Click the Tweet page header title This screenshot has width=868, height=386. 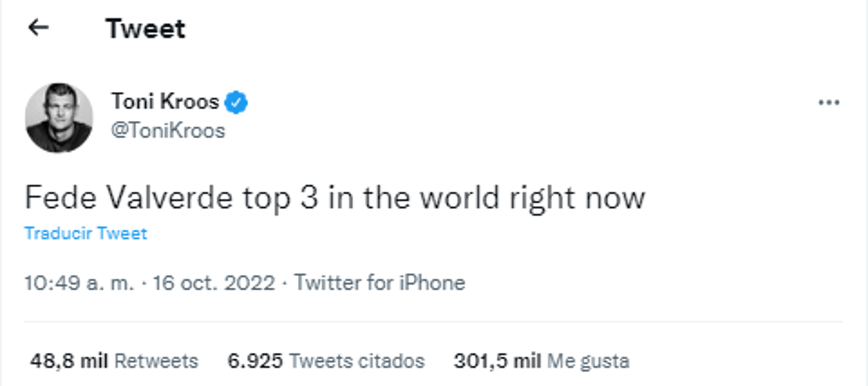click(145, 29)
